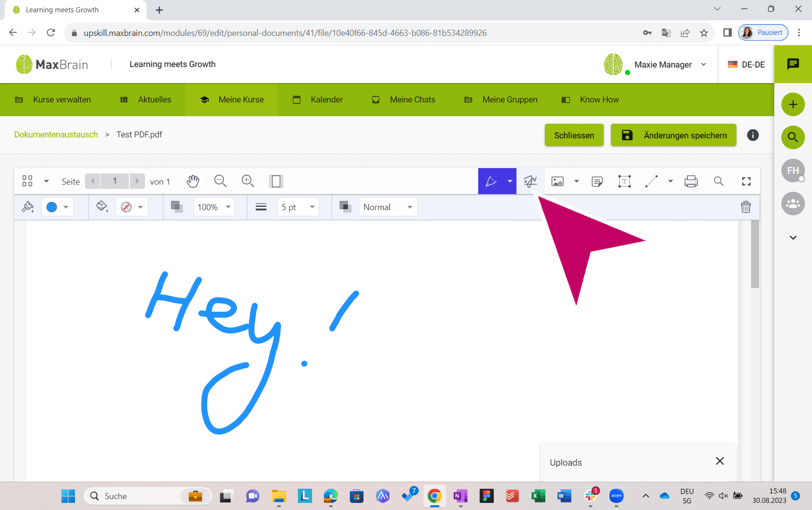Expand the image tool dropdown arrow
This screenshot has width=812, height=510.
point(576,181)
